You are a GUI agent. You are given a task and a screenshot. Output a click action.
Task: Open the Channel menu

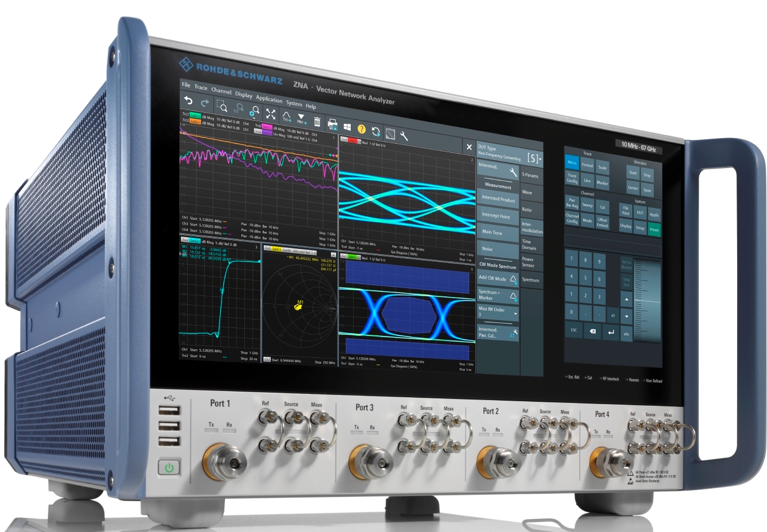(221, 91)
